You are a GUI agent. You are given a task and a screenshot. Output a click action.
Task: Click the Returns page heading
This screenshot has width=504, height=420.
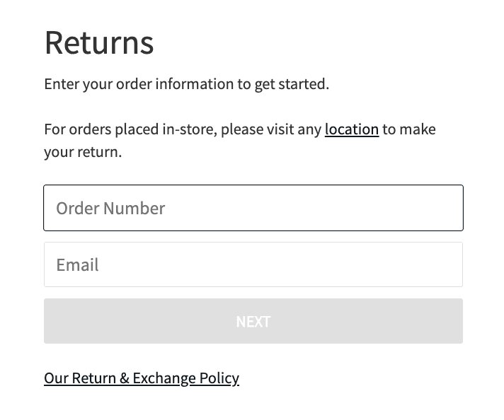pos(99,42)
